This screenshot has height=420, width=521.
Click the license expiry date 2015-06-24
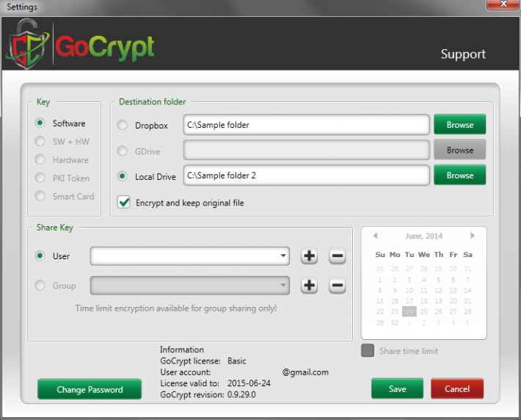pyautogui.click(x=249, y=383)
